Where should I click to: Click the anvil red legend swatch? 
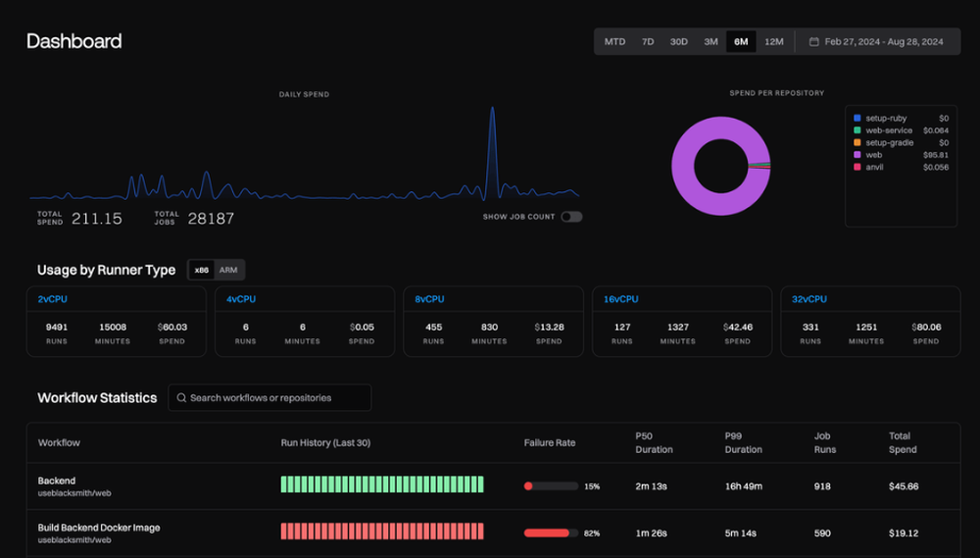[857, 167]
